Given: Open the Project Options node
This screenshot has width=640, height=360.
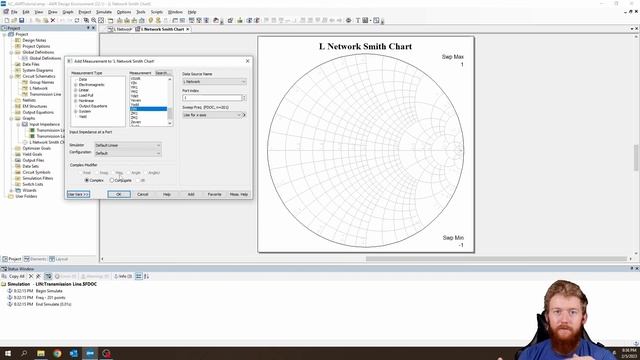Looking at the screenshot, I should point(36,47).
